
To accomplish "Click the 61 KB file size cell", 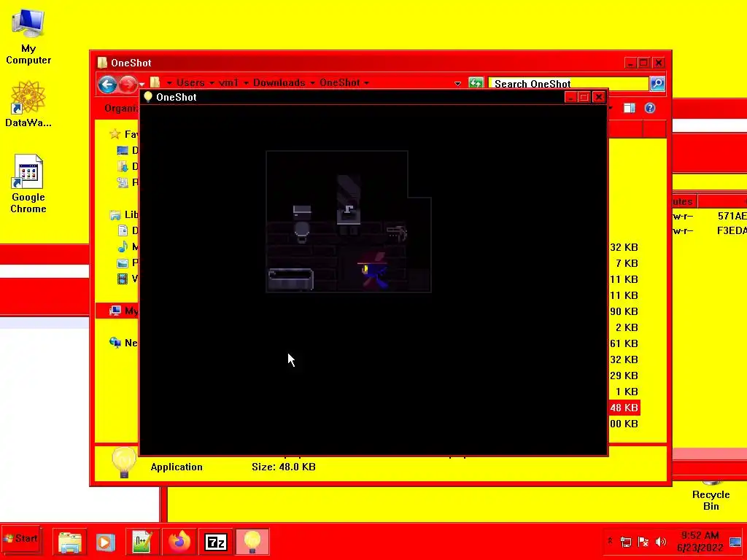I will click(624, 343).
